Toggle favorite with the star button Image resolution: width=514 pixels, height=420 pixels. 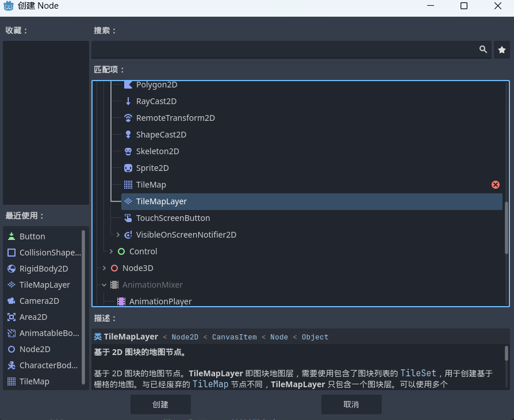501,50
